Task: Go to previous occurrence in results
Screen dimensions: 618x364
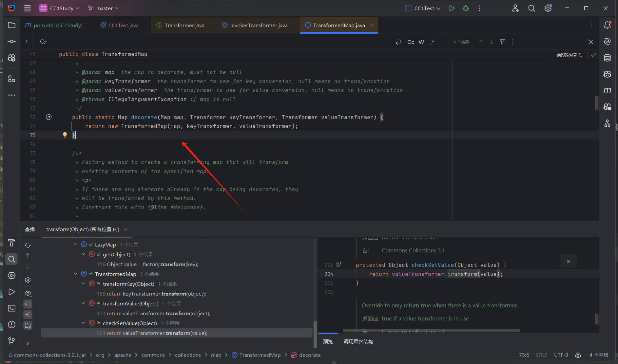Action: (x=28, y=256)
